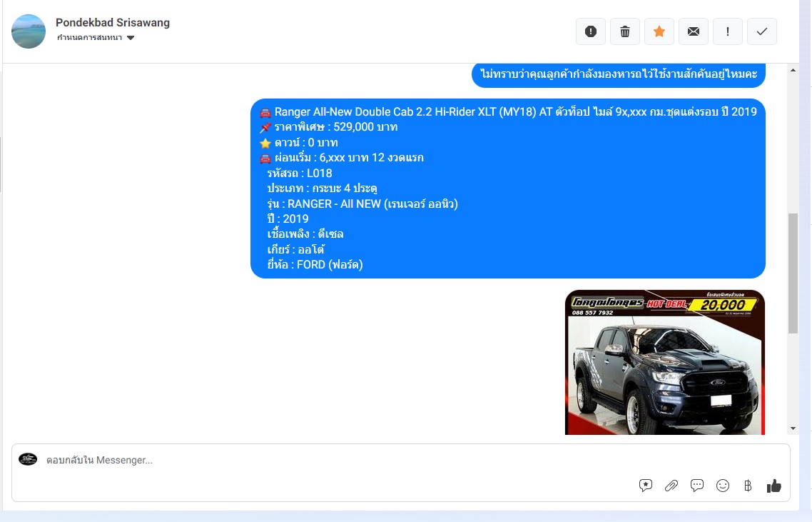The height and width of the screenshot is (522, 812).
Task: Send a thumbs-up like
Action: [x=773, y=485]
